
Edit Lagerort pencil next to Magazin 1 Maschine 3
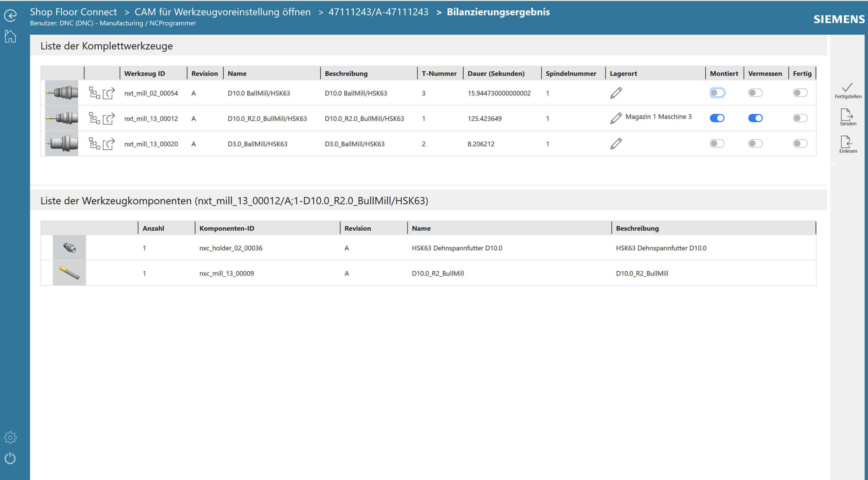pyautogui.click(x=616, y=118)
